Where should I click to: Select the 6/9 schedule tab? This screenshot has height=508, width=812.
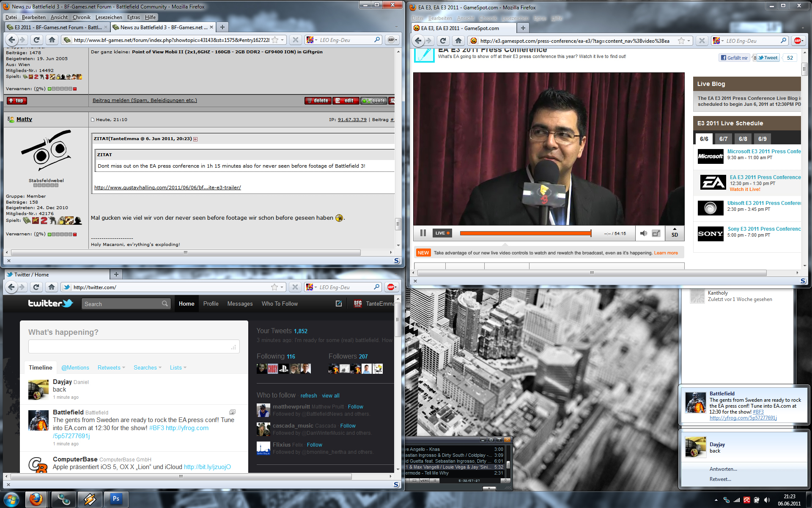click(762, 139)
